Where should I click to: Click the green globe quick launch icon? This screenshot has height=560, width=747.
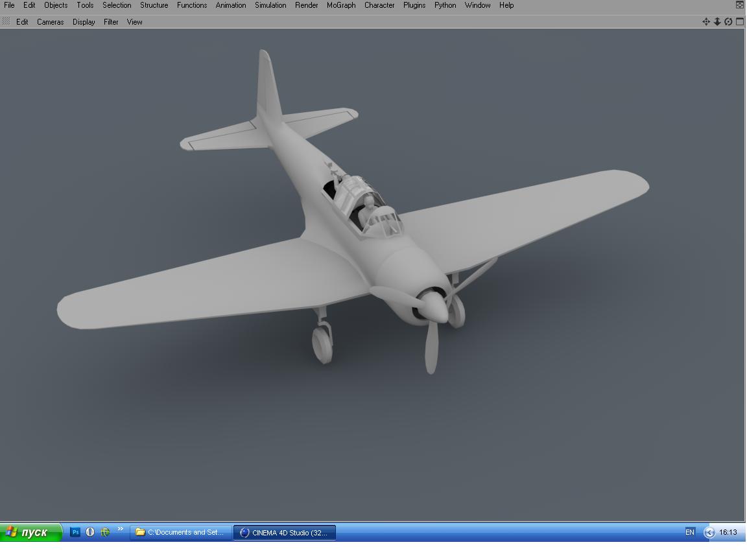pyautogui.click(x=105, y=532)
